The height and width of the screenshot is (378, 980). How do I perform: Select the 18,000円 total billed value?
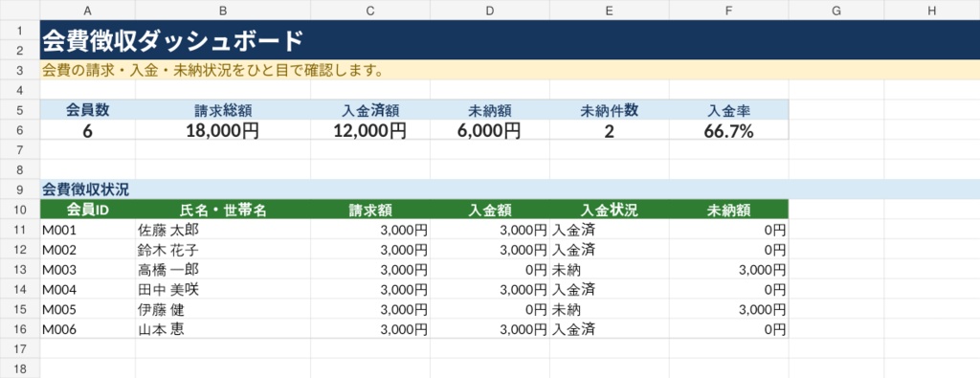coord(222,130)
